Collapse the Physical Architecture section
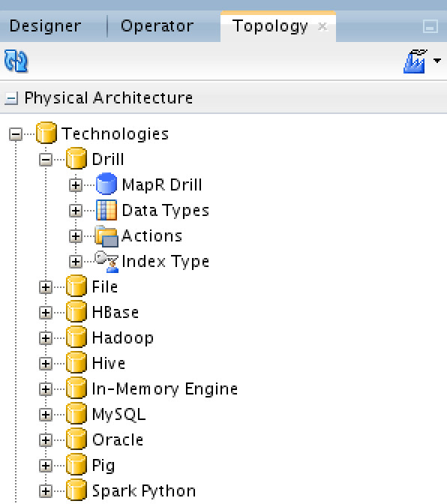 [x=11, y=97]
